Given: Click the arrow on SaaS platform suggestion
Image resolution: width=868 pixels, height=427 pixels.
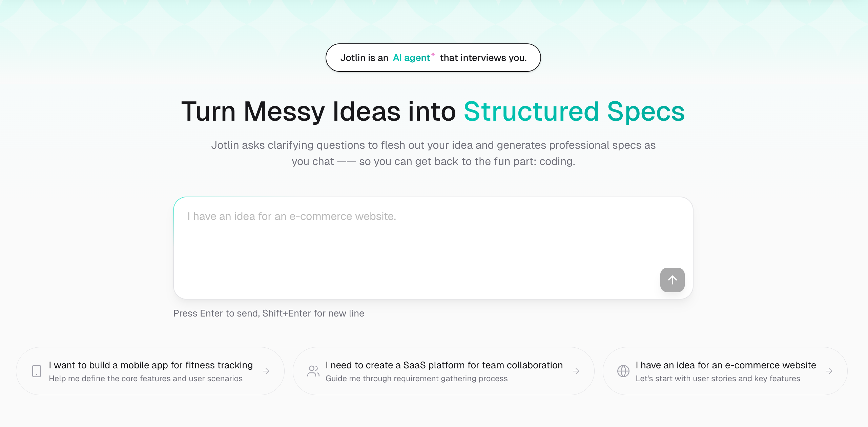Looking at the screenshot, I should pyautogui.click(x=576, y=371).
